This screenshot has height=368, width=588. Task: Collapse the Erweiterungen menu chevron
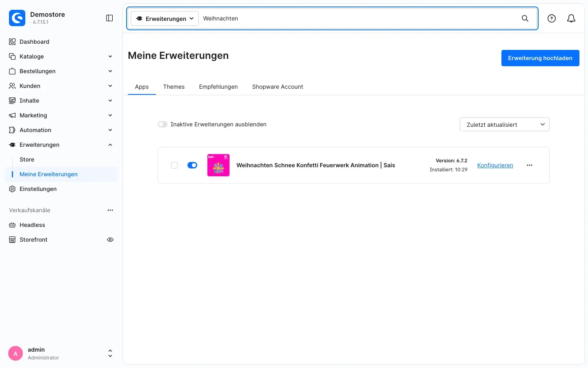(110, 145)
